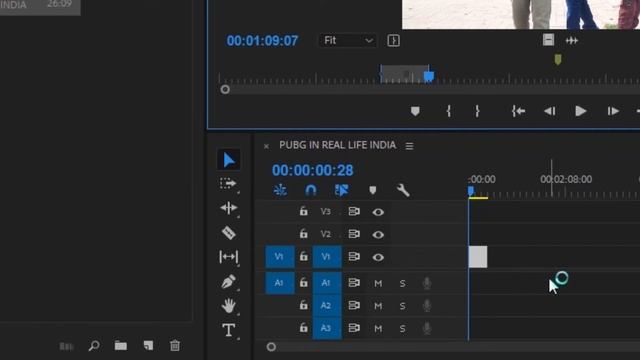Mark In point in program monitor
This screenshot has width=640, height=360.
pos(449,111)
